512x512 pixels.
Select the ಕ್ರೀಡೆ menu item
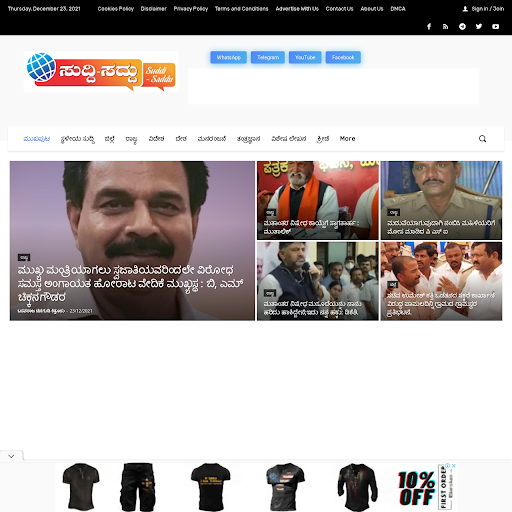click(x=323, y=139)
